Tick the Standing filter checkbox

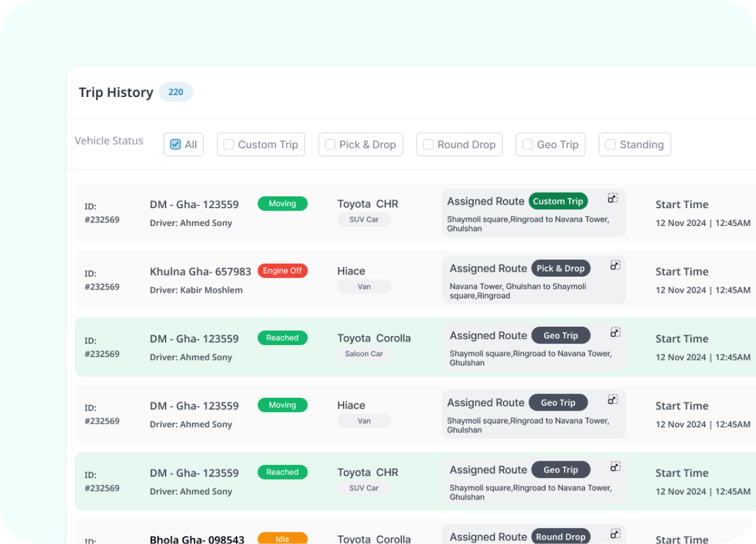[x=610, y=144]
